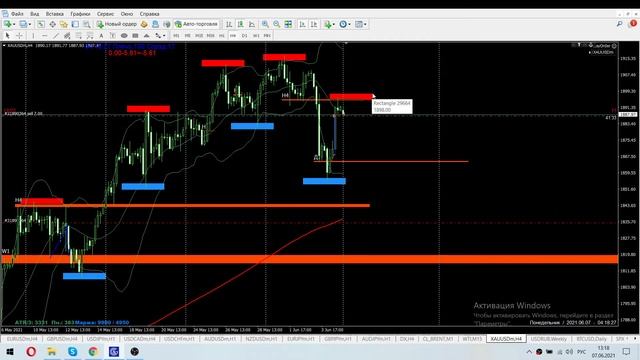Select the vertical line tool

tap(33, 36)
